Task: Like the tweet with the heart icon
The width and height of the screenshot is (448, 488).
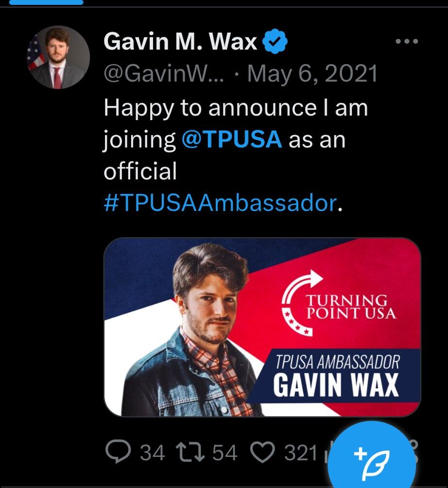Action: coord(263,452)
